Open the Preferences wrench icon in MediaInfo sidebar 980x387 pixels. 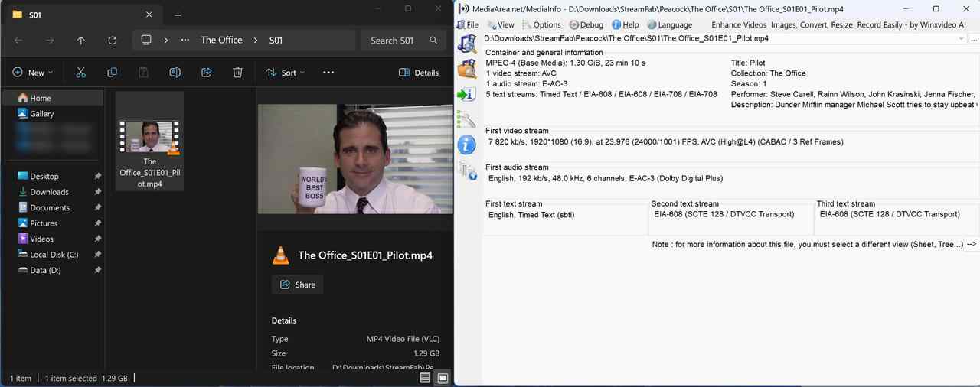466,119
